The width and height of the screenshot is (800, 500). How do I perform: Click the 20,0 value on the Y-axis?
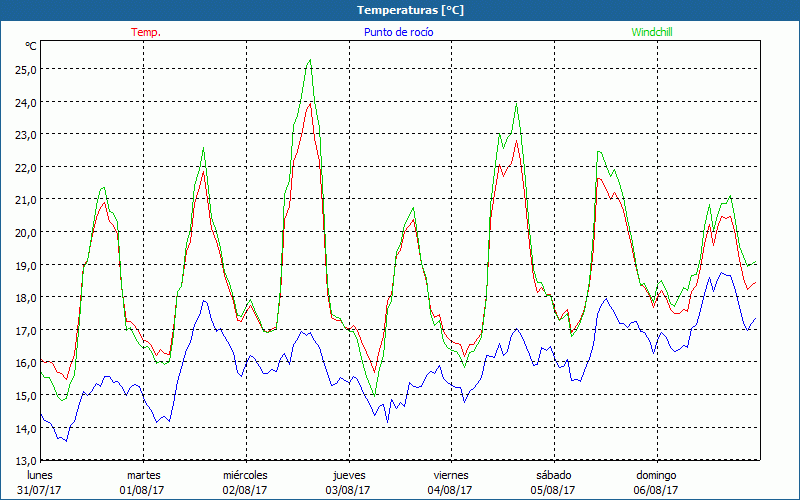pyautogui.click(x=26, y=232)
